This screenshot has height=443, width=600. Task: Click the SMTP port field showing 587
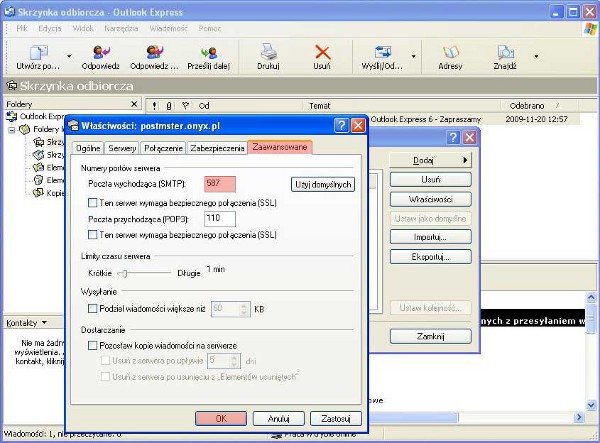tap(220, 184)
